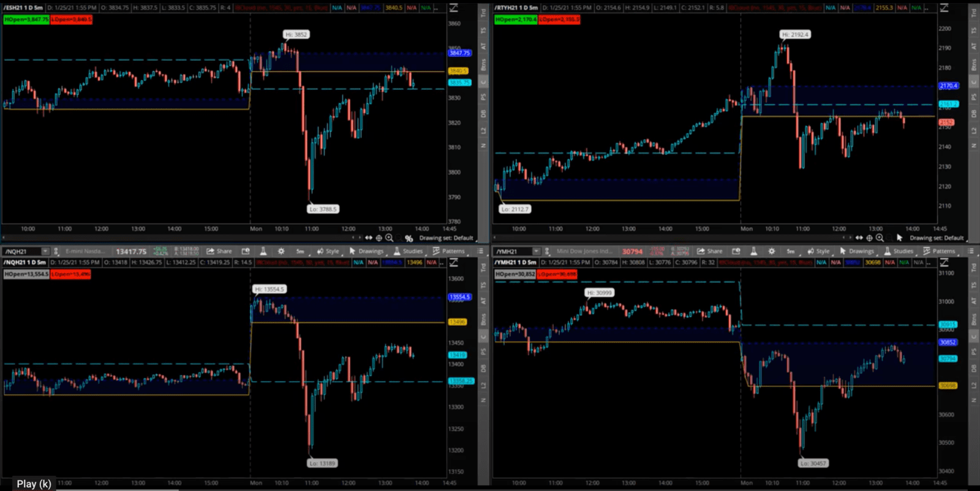Image resolution: width=980 pixels, height=491 pixels.
Task: Open the N side tab on the /RTY chart
Action: pos(974,145)
